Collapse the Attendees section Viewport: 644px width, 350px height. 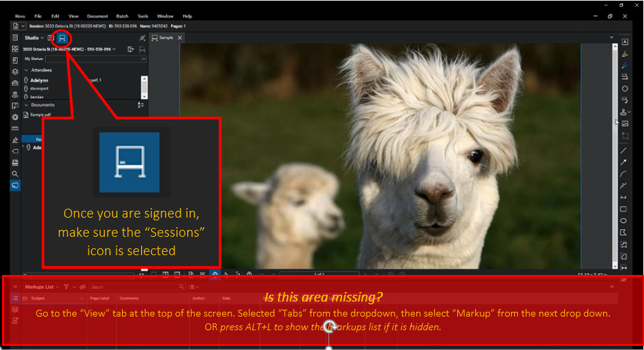coord(27,70)
